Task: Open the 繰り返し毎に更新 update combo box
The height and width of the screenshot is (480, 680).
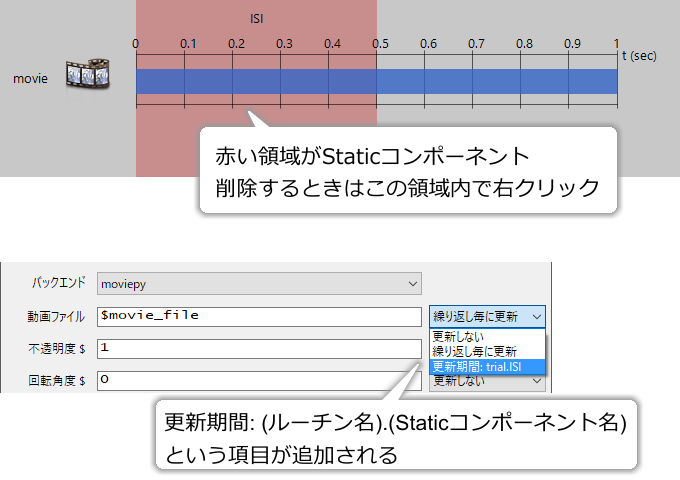Action: pos(487,317)
